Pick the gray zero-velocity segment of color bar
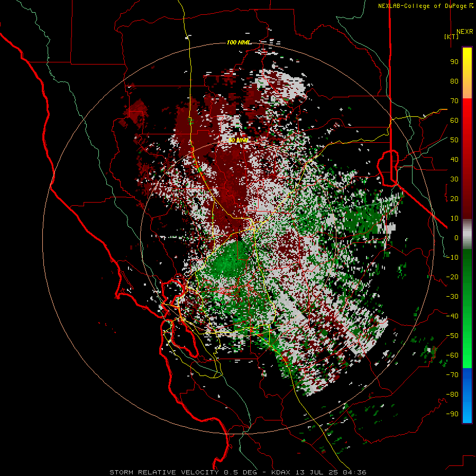476x476 pixels. click(x=467, y=234)
